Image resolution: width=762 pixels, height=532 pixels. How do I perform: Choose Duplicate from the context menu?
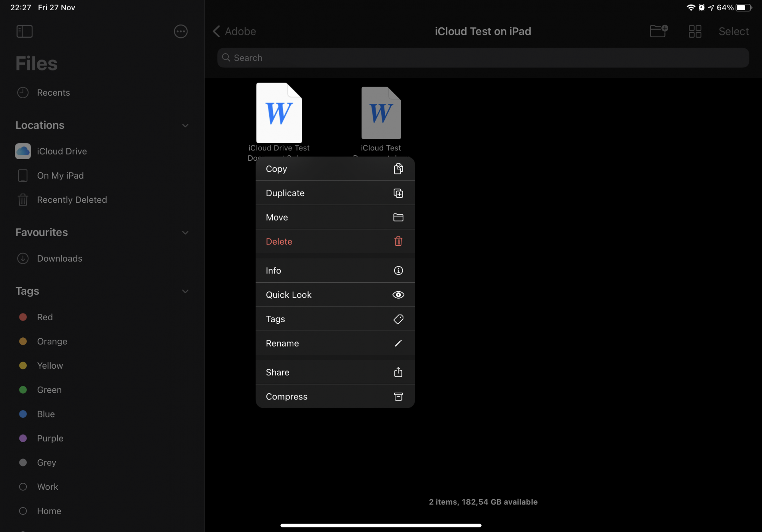(x=335, y=193)
